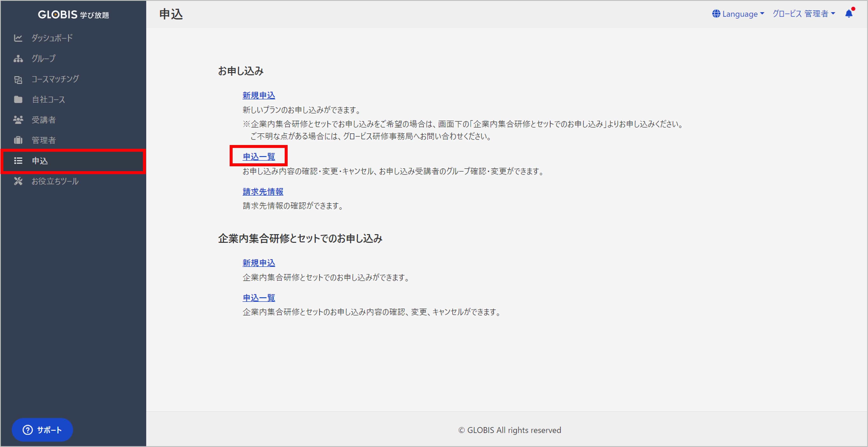Click the question mark icon on support button

click(x=28, y=430)
